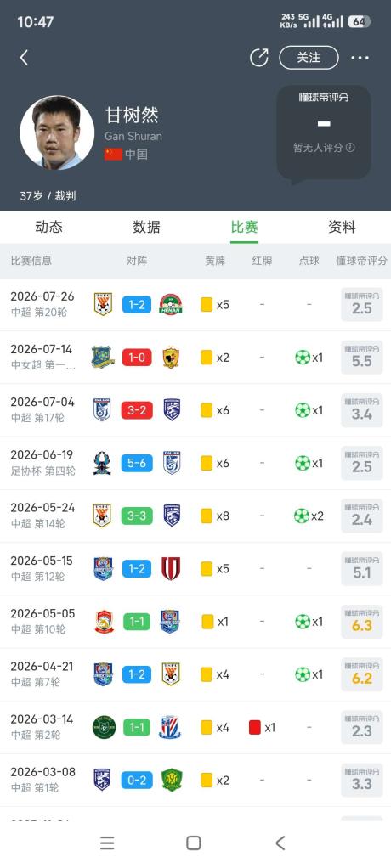Tap the red card icon in the 2026-03-14 row
The image size is (391, 868).
(x=255, y=727)
